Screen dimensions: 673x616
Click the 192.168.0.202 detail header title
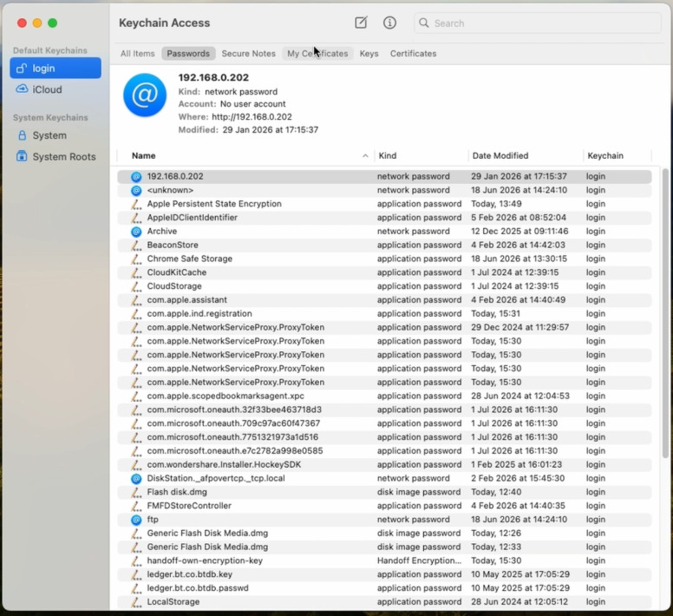click(213, 77)
